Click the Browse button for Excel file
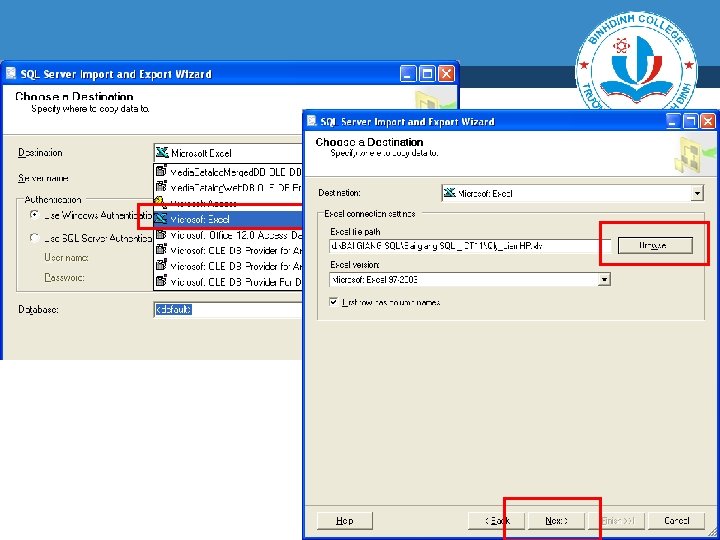The height and width of the screenshot is (540, 720). (655, 246)
